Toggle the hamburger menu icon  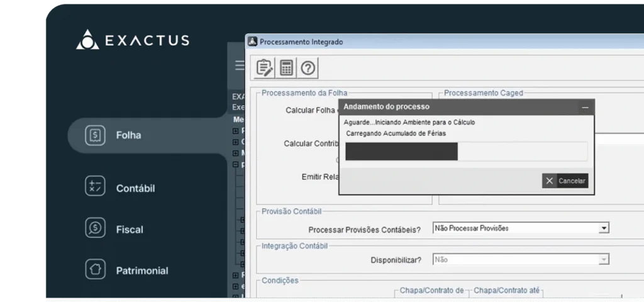[240, 65]
